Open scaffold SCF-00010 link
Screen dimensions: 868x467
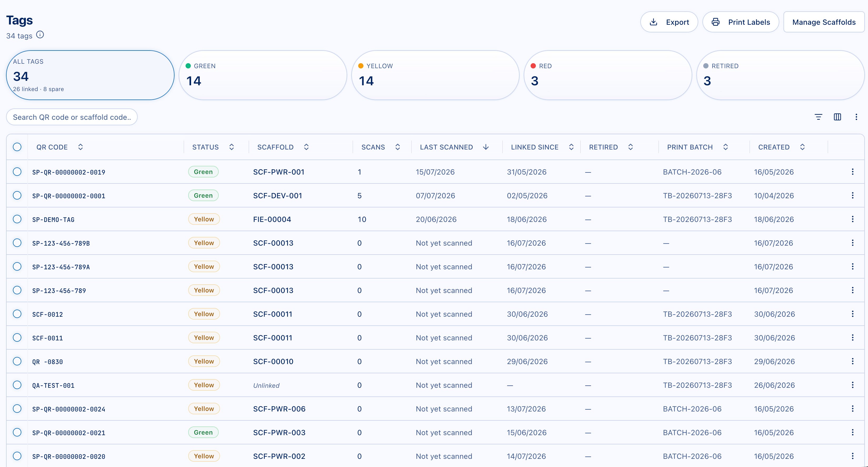(x=273, y=361)
